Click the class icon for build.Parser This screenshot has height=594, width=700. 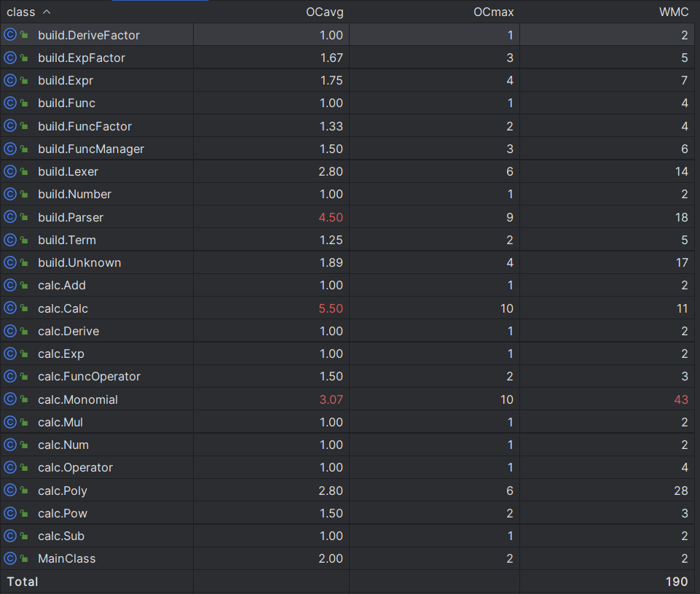point(9,216)
